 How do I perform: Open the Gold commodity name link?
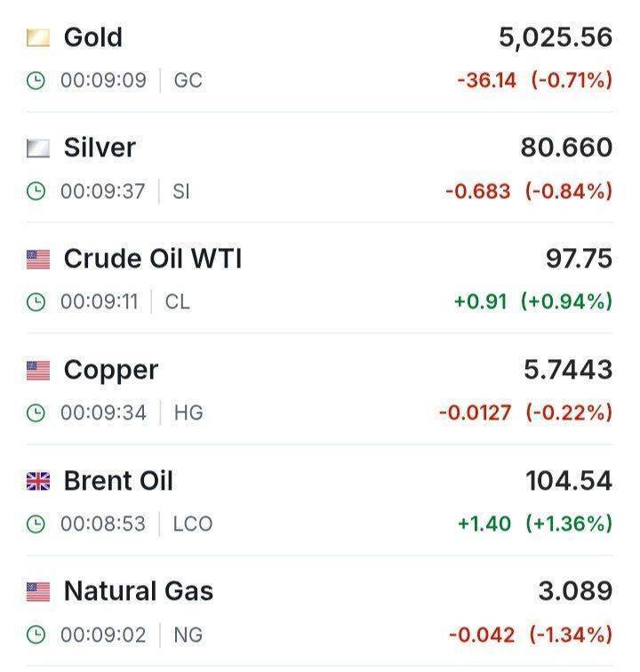[x=93, y=37]
